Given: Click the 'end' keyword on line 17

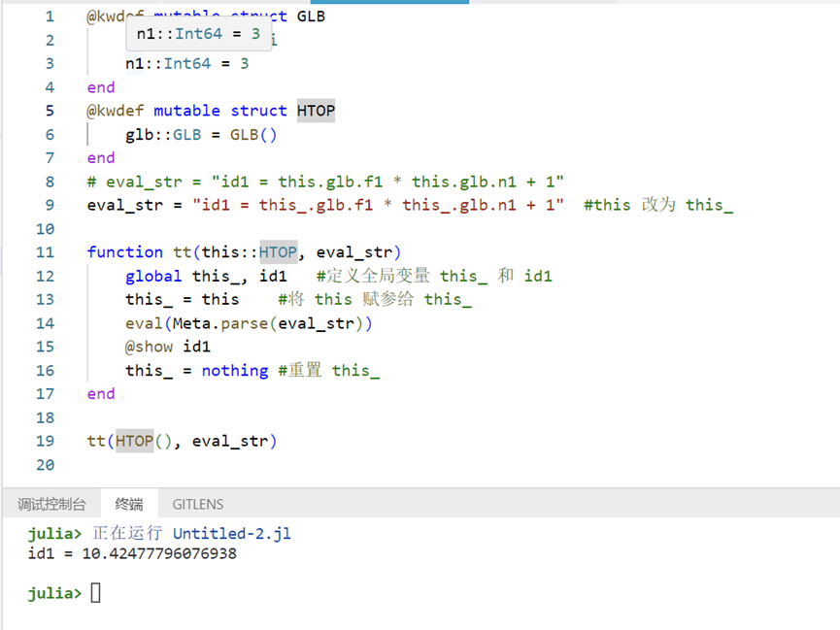Looking at the screenshot, I should tap(101, 394).
